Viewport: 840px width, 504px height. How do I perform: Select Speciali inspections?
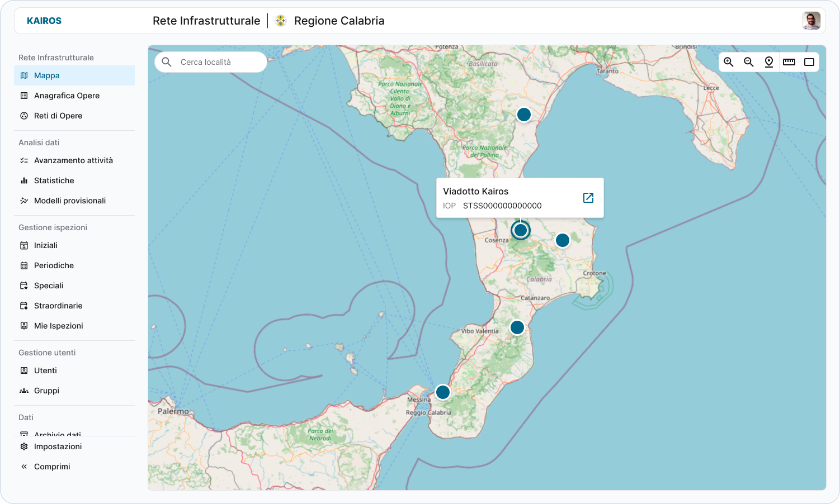pyautogui.click(x=74, y=286)
